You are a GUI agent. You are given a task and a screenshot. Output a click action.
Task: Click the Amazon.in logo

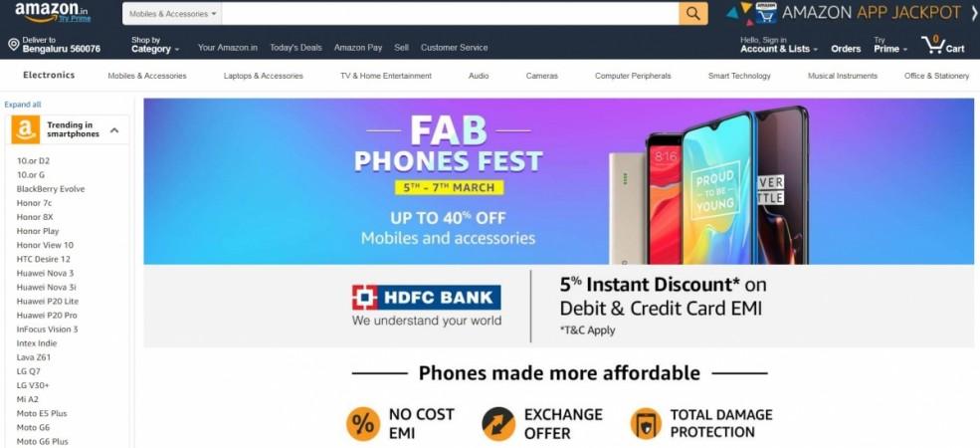[x=53, y=12]
